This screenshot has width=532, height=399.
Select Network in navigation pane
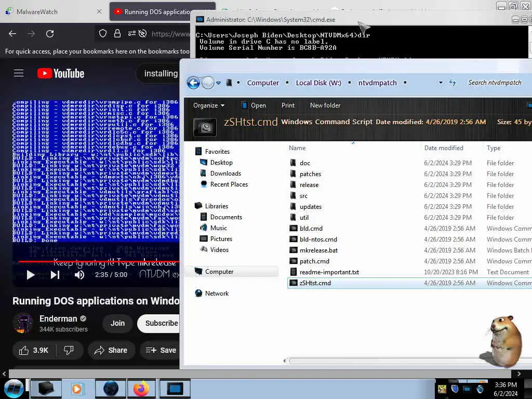(217, 293)
